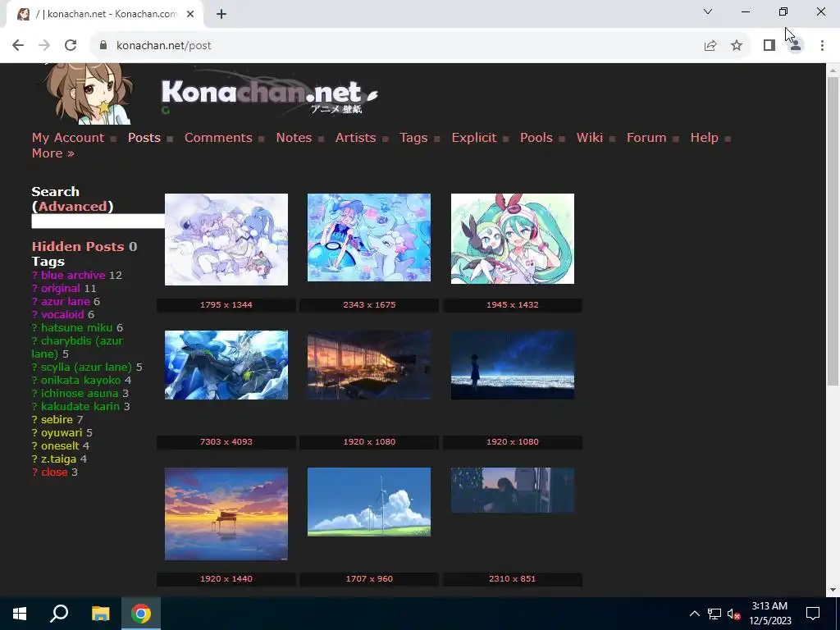Select the blue archive tag
The height and width of the screenshot is (630, 840).
tap(73, 276)
